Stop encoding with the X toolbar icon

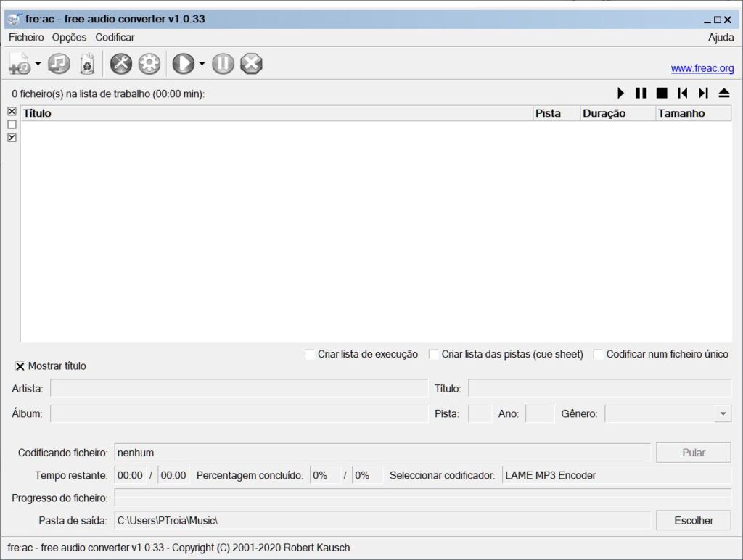[x=251, y=64]
